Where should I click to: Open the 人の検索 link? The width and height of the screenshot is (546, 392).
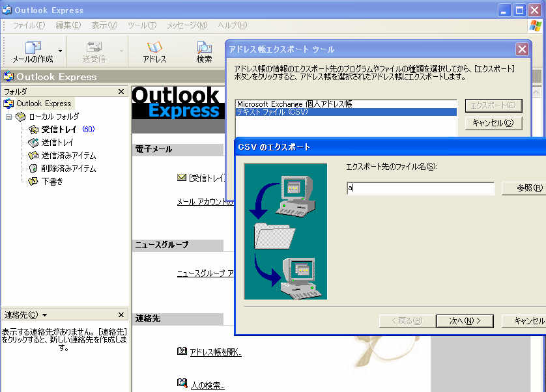tap(208, 385)
